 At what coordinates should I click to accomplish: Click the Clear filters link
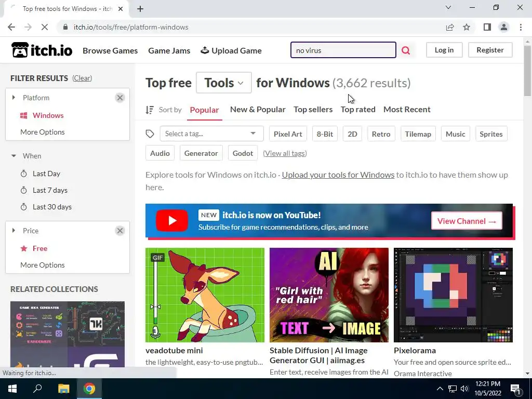pyautogui.click(x=82, y=78)
